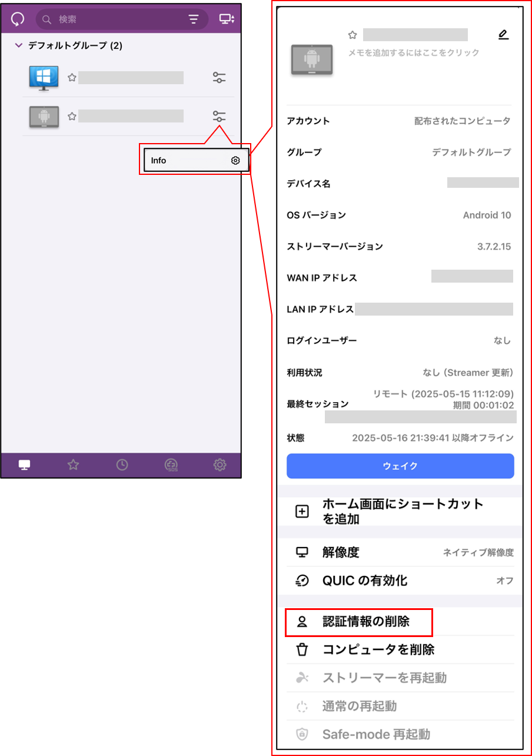Image resolution: width=532 pixels, height=756 pixels.
Task: Click the person icon for 認証情報の削除
Action: tap(302, 622)
